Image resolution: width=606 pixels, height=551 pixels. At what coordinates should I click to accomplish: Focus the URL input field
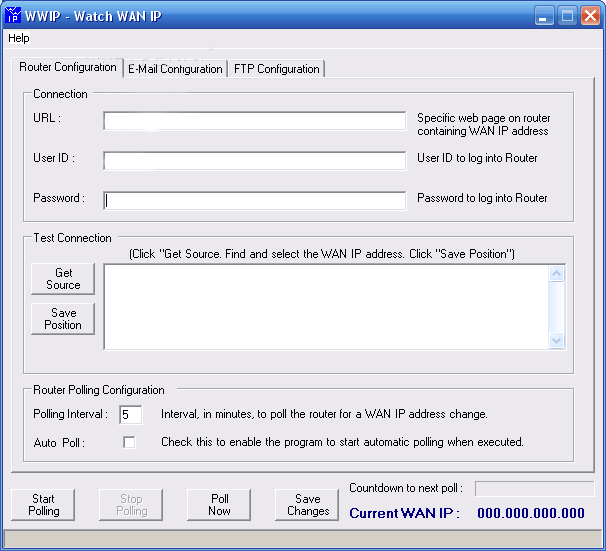click(255, 121)
